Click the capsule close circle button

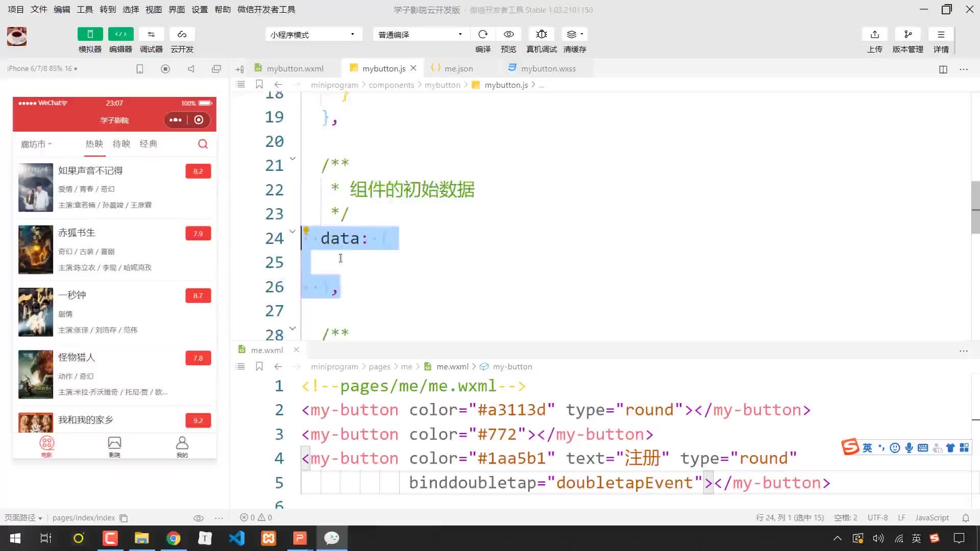pyautogui.click(x=199, y=120)
